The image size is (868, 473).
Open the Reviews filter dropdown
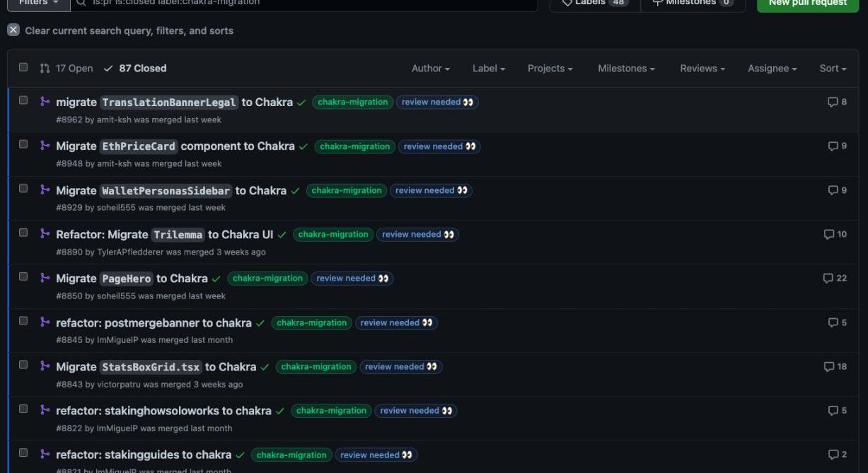click(x=702, y=69)
